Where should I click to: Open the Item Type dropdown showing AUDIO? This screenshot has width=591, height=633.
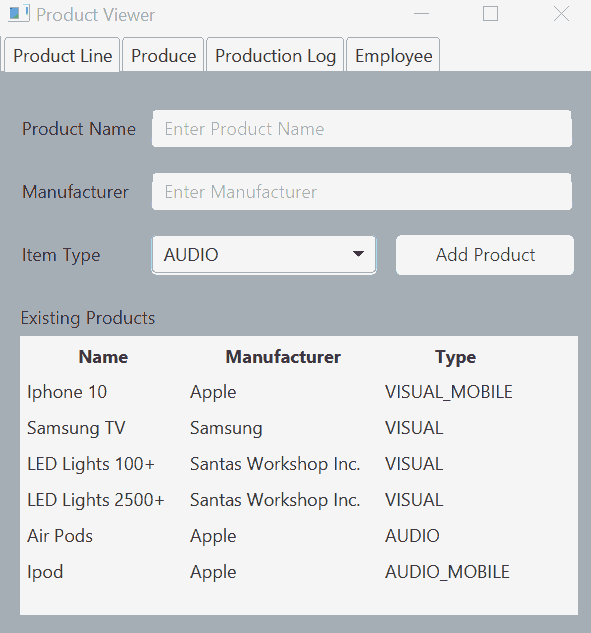264,255
